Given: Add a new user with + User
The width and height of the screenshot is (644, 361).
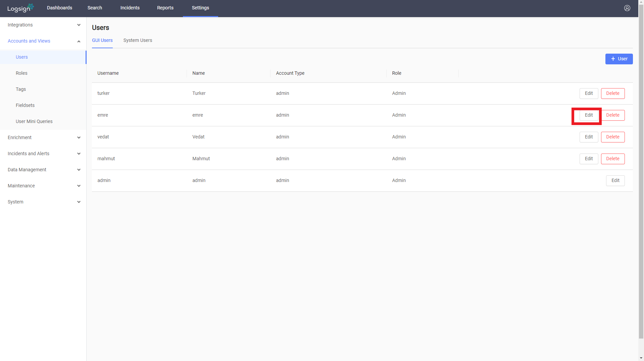Looking at the screenshot, I should (x=619, y=59).
